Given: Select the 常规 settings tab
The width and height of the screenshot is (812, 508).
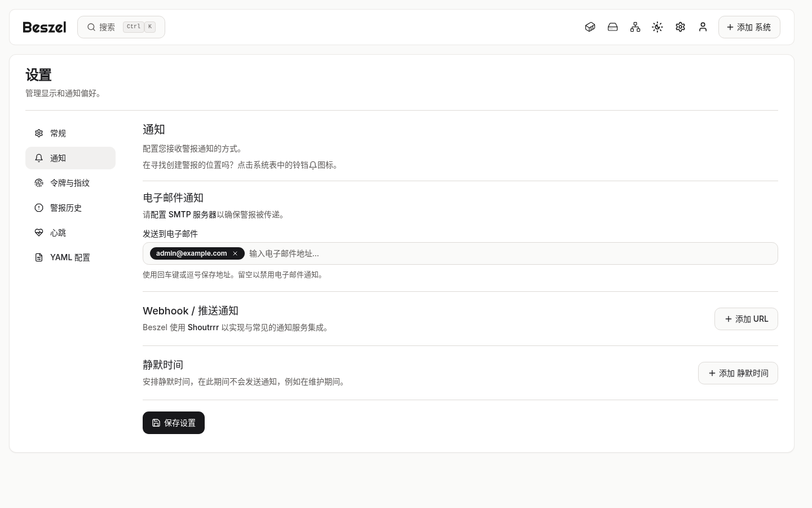Looking at the screenshot, I should [x=70, y=133].
